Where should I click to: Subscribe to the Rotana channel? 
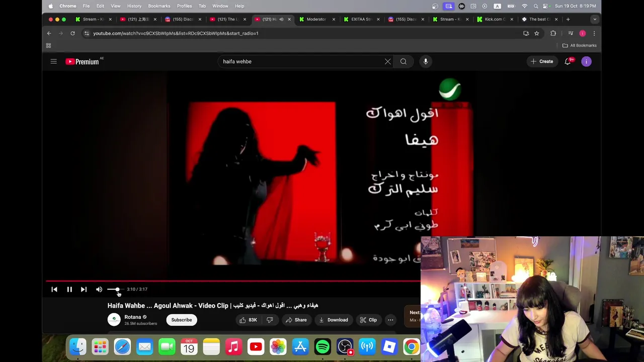point(182,320)
